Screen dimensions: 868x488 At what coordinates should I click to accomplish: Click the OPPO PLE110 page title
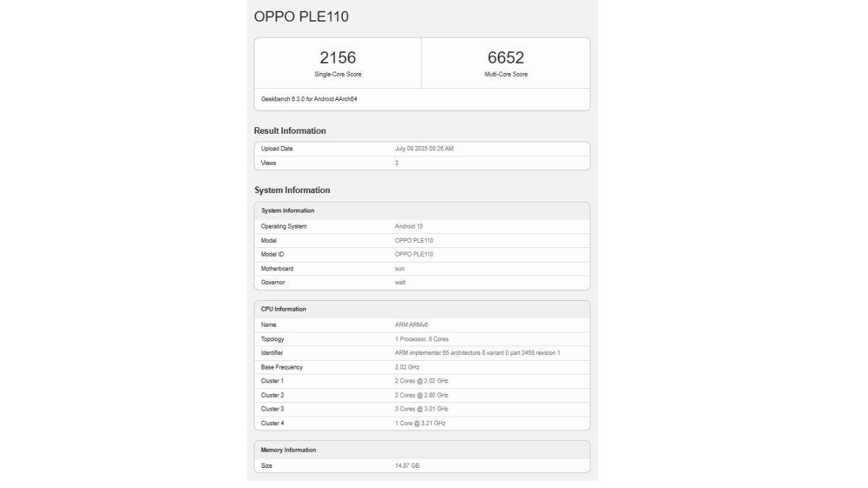[x=301, y=17]
